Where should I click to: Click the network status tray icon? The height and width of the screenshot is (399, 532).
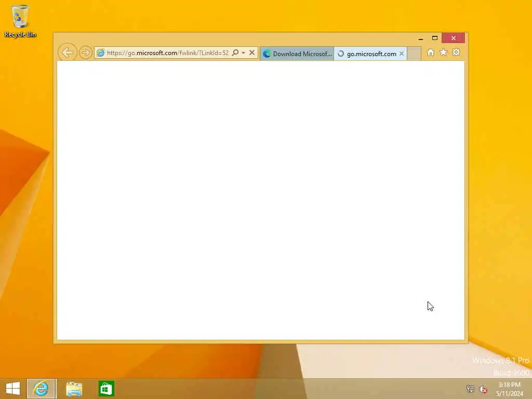coord(470,389)
